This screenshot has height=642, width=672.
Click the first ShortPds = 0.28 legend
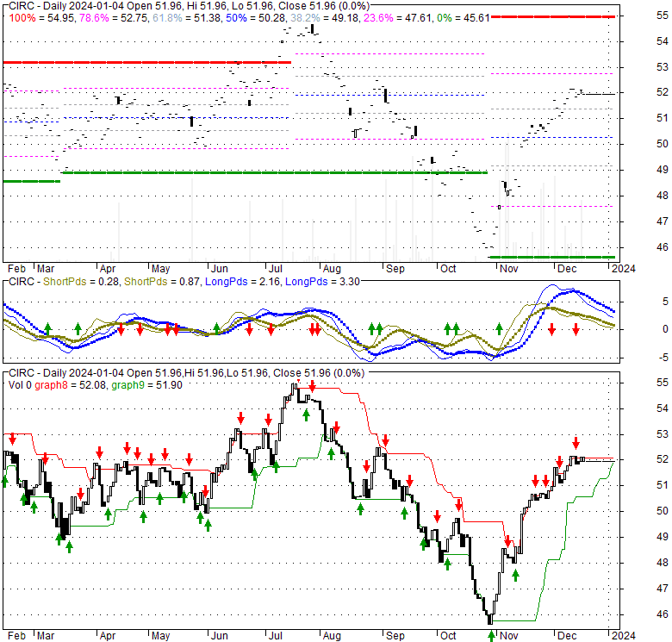tap(82, 282)
